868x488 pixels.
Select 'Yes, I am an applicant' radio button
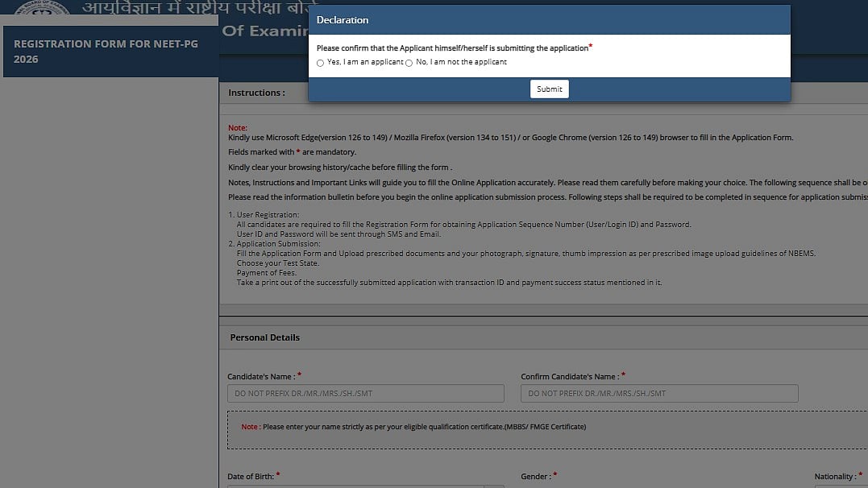click(320, 63)
